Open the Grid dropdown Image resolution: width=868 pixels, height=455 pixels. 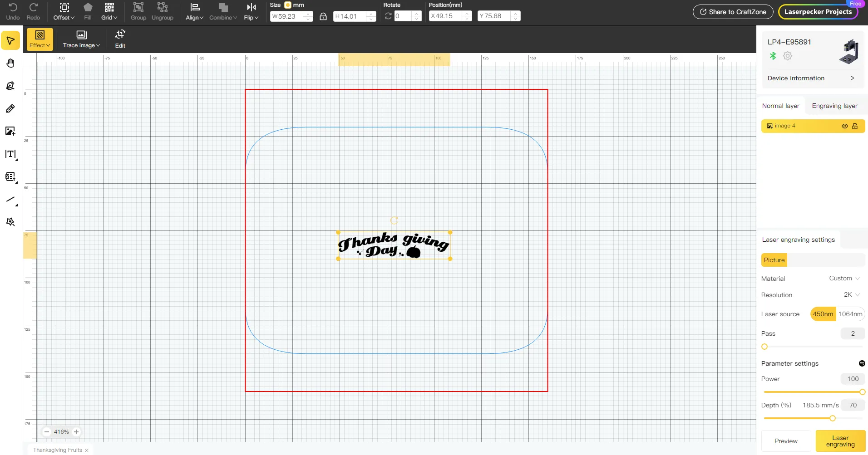coord(109,12)
